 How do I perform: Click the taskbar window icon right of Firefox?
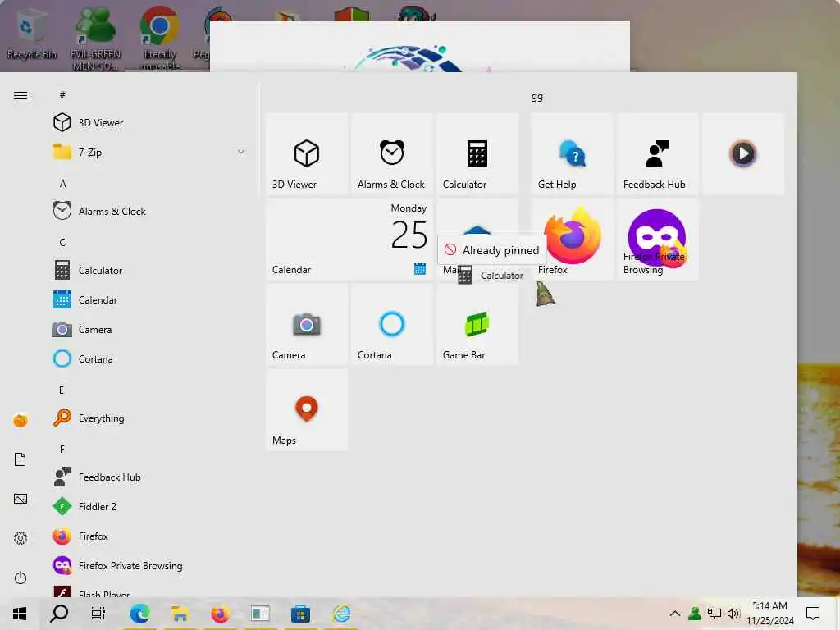tap(260, 614)
